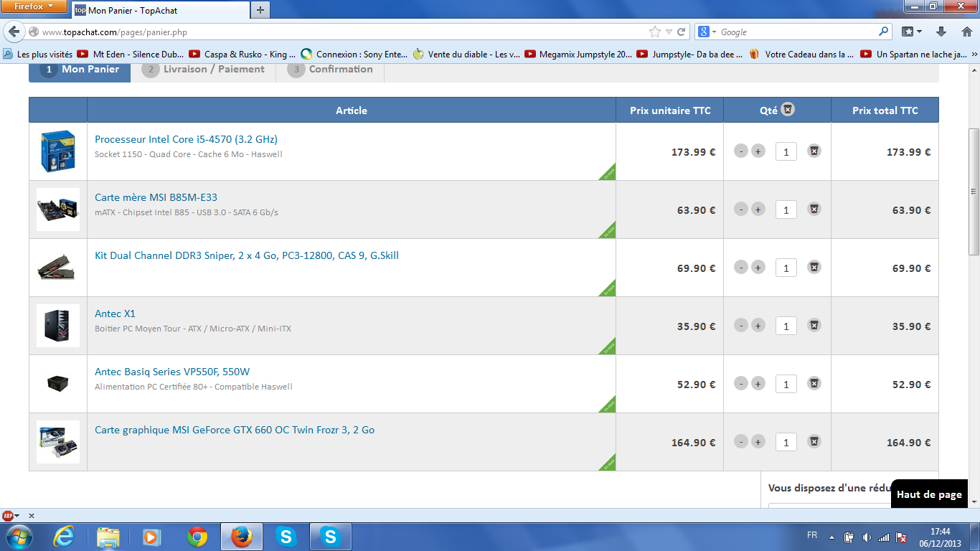Open the Kit Dual Channel DDR3 Sniper link
Screen dimensions: 980x551
[x=247, y=255]
